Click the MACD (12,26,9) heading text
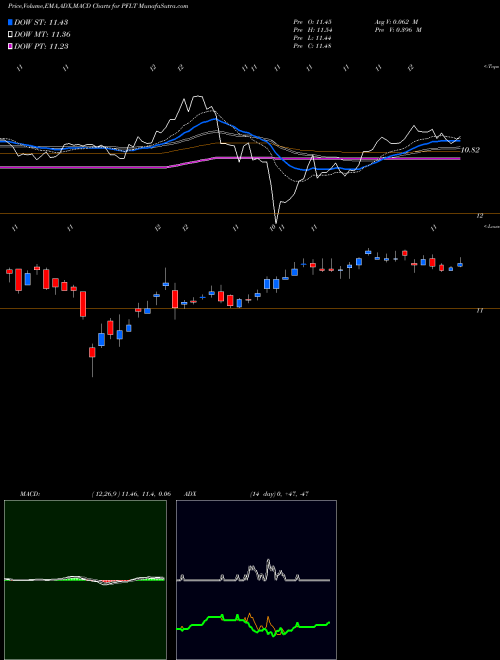Image resolution: width=500 pixels, height=660 pixels. [x=95, y=494]
